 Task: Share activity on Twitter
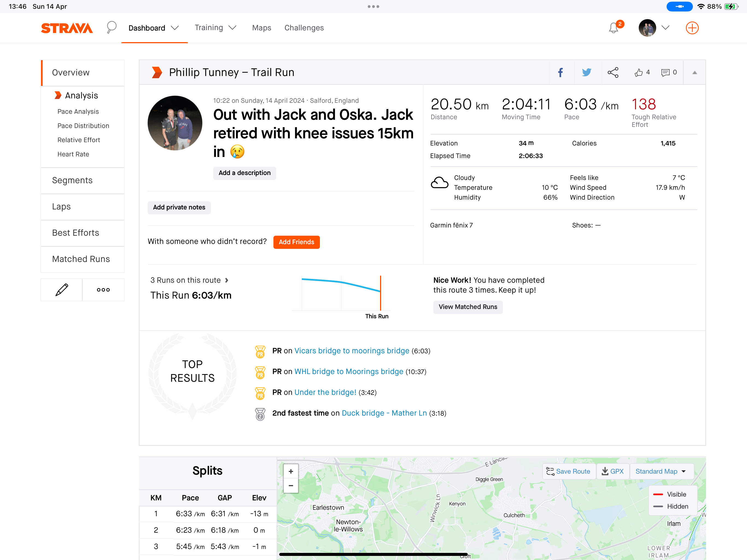(586, 72)
